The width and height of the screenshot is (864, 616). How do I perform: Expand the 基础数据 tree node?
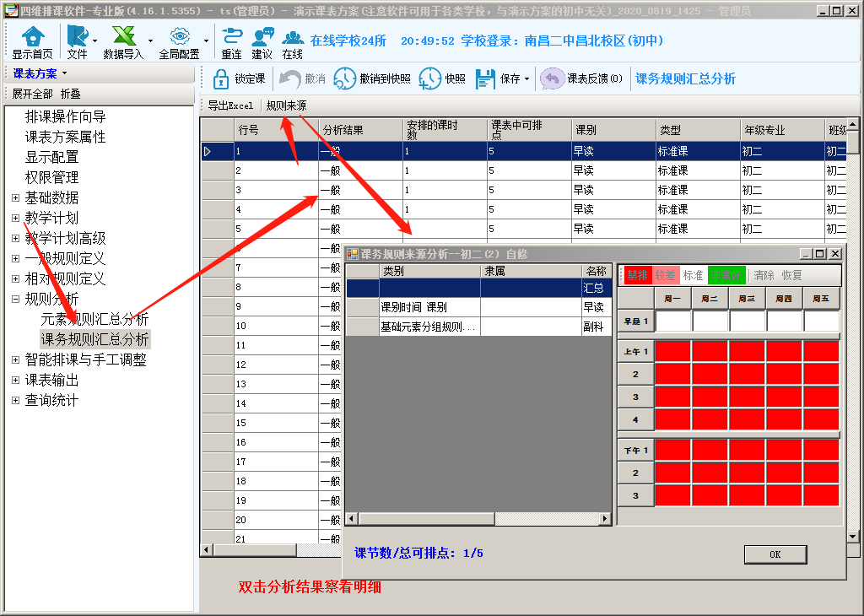pos(15,198)
